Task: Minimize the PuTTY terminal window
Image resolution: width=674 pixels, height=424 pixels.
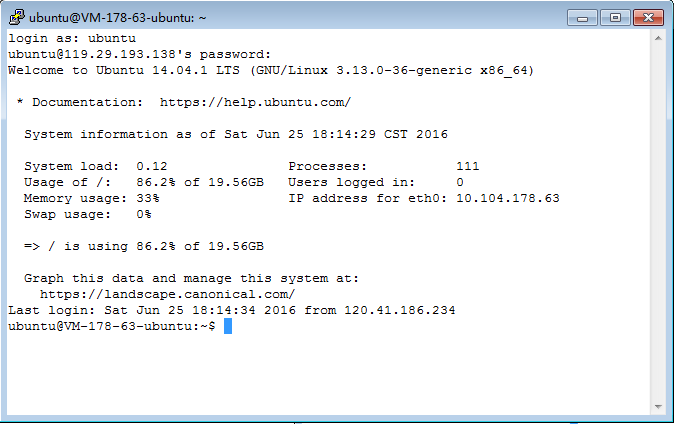Action: [x=582, y=18]
